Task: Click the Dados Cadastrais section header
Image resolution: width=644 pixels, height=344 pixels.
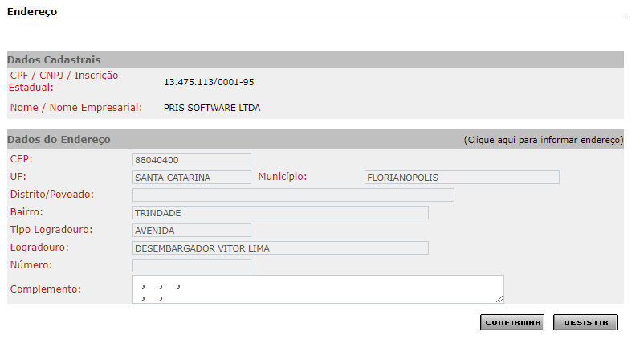Action: [54, 60]
